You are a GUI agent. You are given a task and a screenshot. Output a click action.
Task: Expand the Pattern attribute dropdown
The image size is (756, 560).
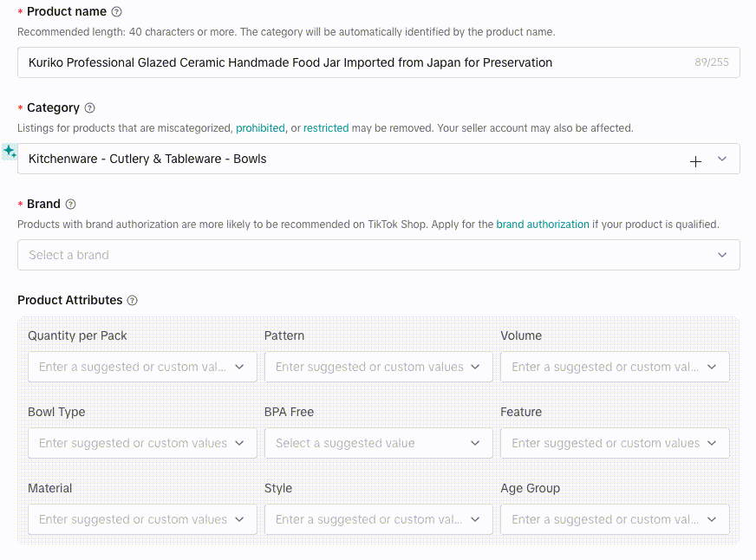pos(378,367)
